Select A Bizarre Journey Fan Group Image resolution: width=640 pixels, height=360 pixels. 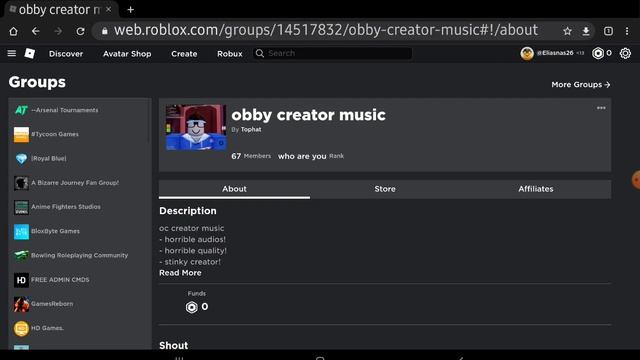[80, 183]
